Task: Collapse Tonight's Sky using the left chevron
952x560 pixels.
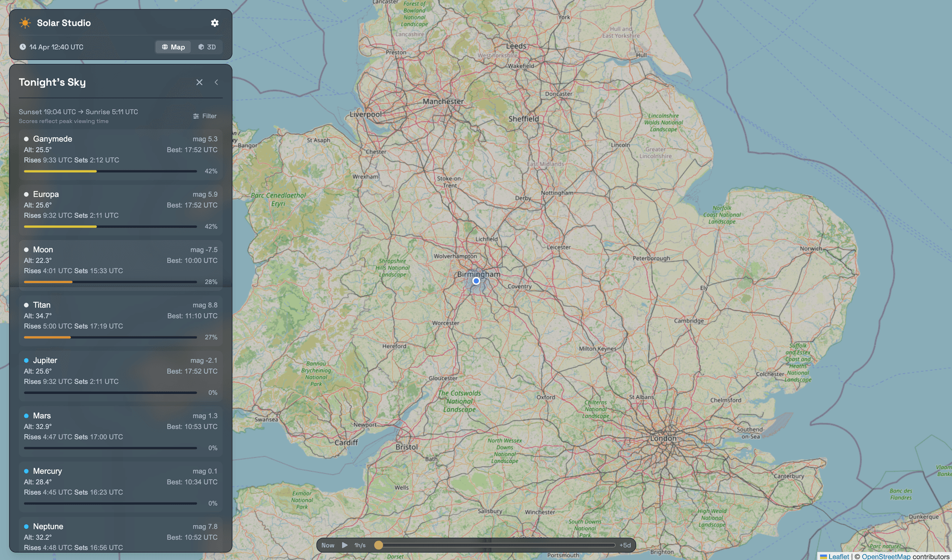Action: click(216, 82)
